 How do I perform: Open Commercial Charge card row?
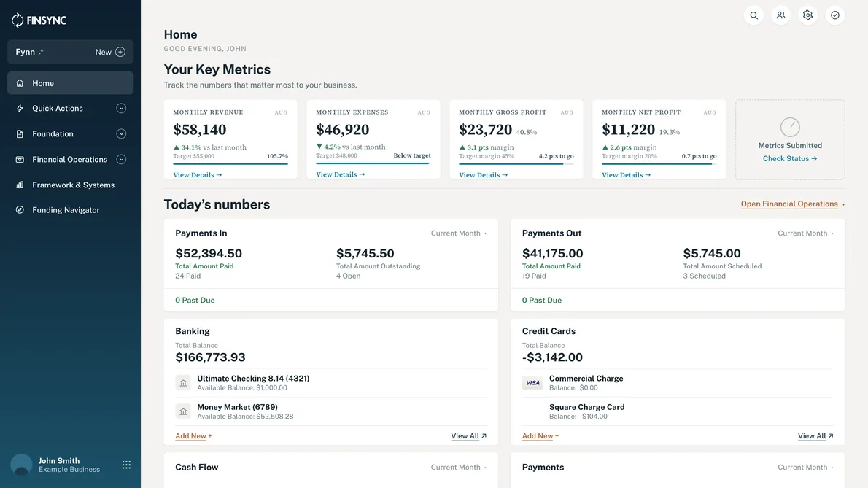(678, 383)
